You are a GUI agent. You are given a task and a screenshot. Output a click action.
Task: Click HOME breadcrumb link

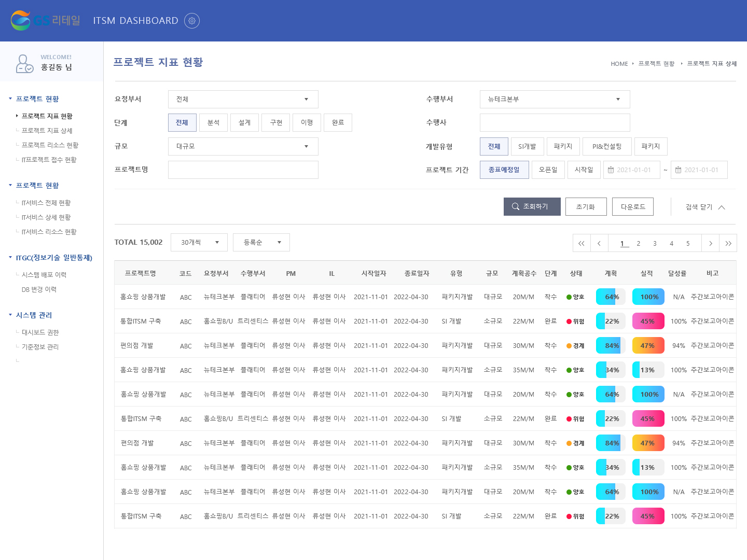pos(619,64)
